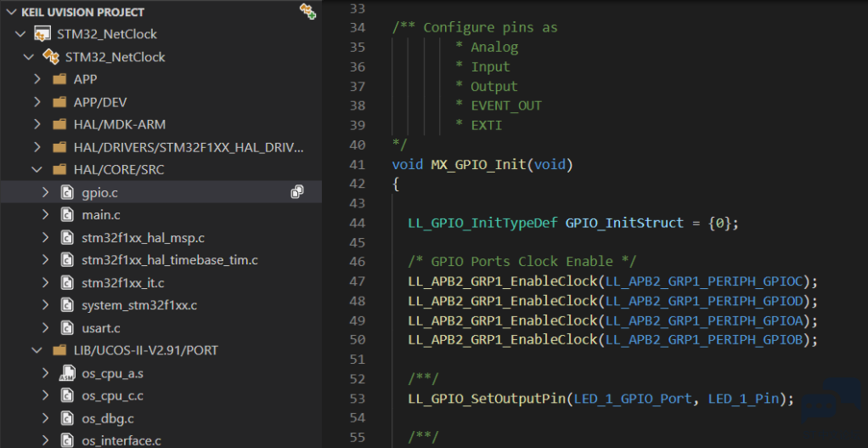Open the os_dbg.c file
This screenshot has width=868, height=448.
tap(108, 418)
